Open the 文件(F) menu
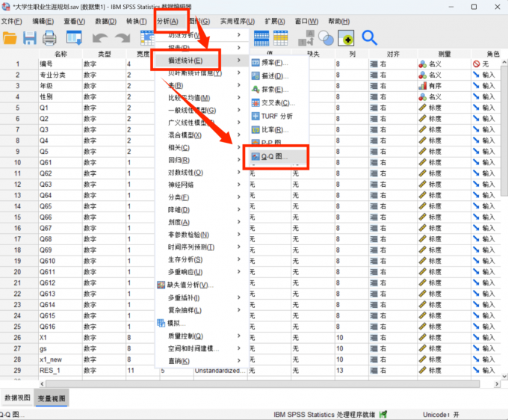The height and width of the screenshot is (420, 508). 12,21
